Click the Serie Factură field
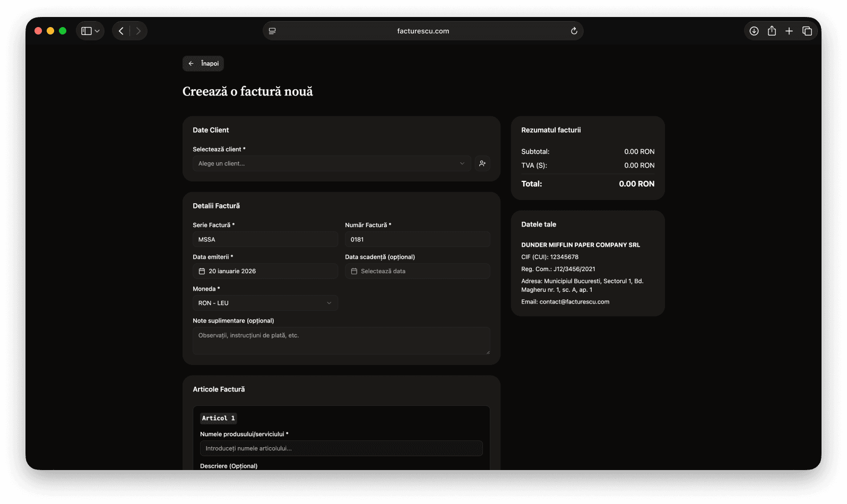This screenshot has height=504, width=847. (x=265, y=239)
